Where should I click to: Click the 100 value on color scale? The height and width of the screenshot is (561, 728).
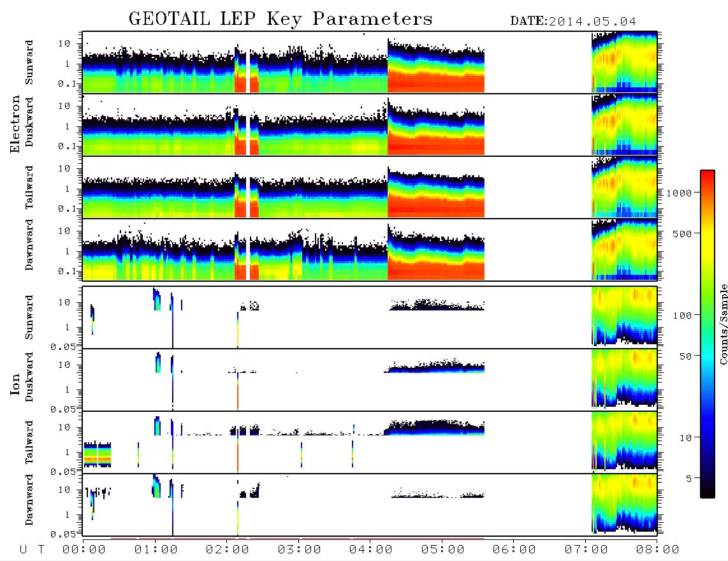[x=683, y=316]
